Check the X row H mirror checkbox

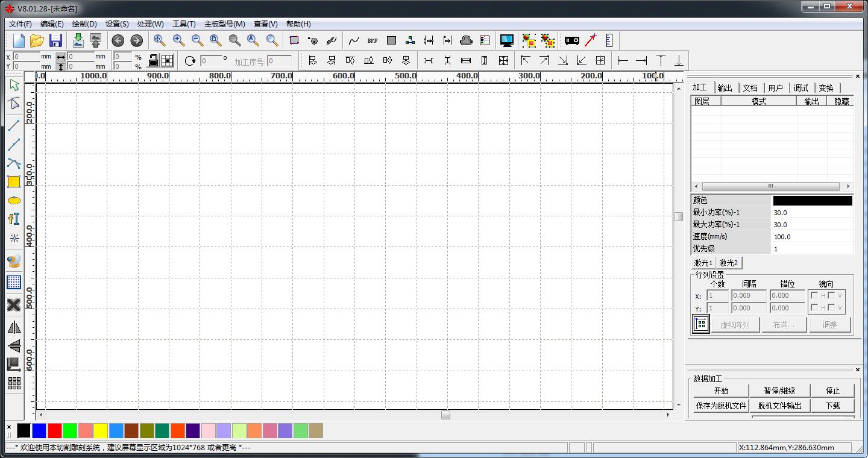tap(814, 295)
